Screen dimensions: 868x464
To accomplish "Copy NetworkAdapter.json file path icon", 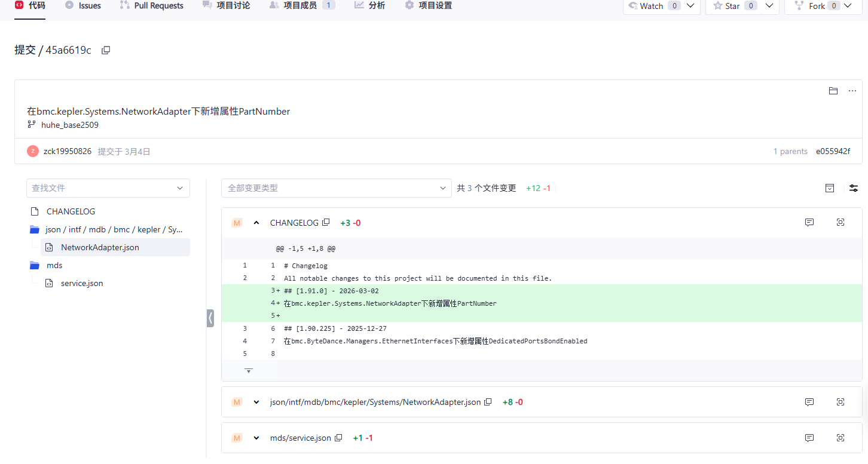I will 488,402.
